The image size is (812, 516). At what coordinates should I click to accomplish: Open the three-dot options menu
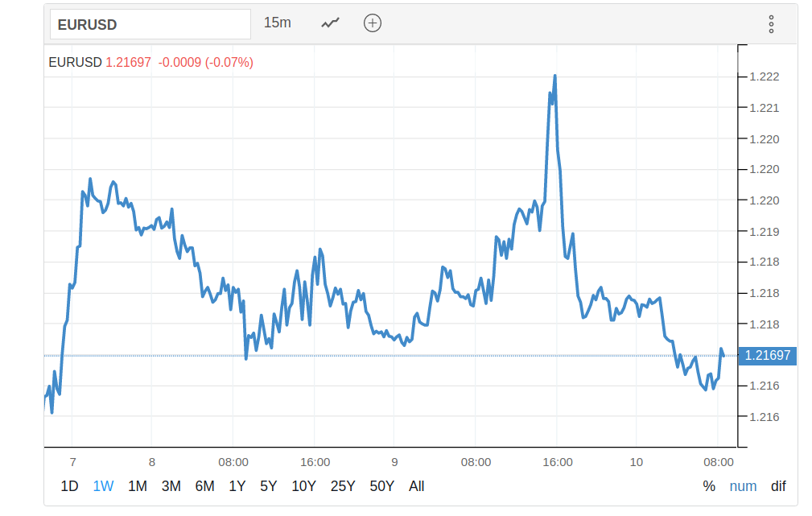coord(771,24)
